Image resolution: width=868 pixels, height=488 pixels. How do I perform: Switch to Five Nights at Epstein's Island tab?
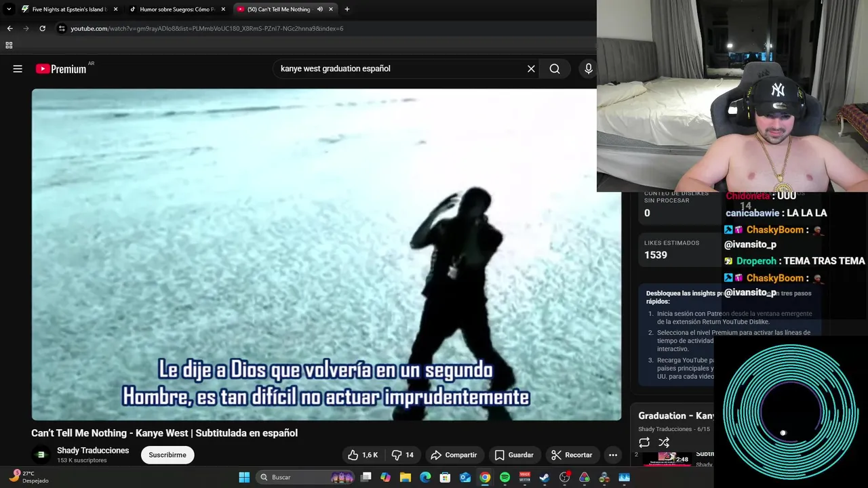(69, 9)
